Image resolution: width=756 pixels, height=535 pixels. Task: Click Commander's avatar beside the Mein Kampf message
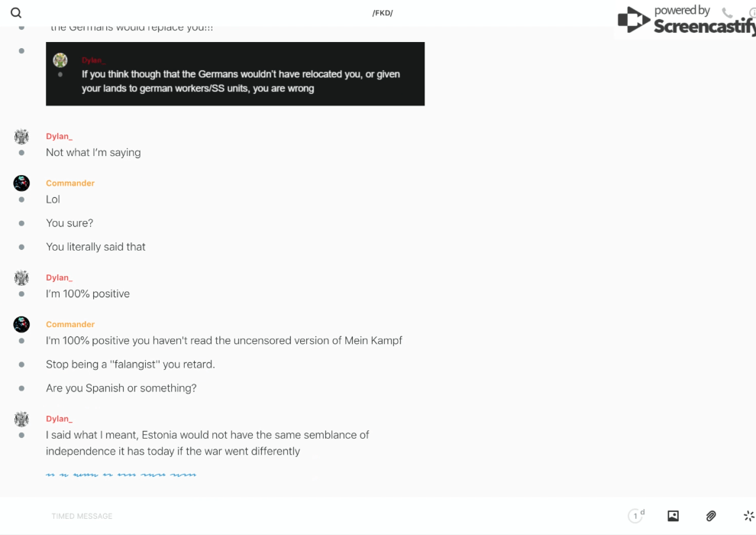tap(21, 325)
